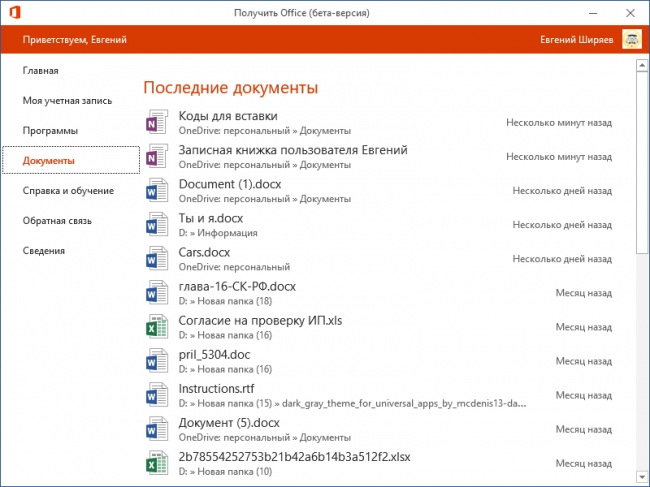Close the Получить Office window
Image resolution: width=650 pixels, height=487 pixels.
pos(631,13)
